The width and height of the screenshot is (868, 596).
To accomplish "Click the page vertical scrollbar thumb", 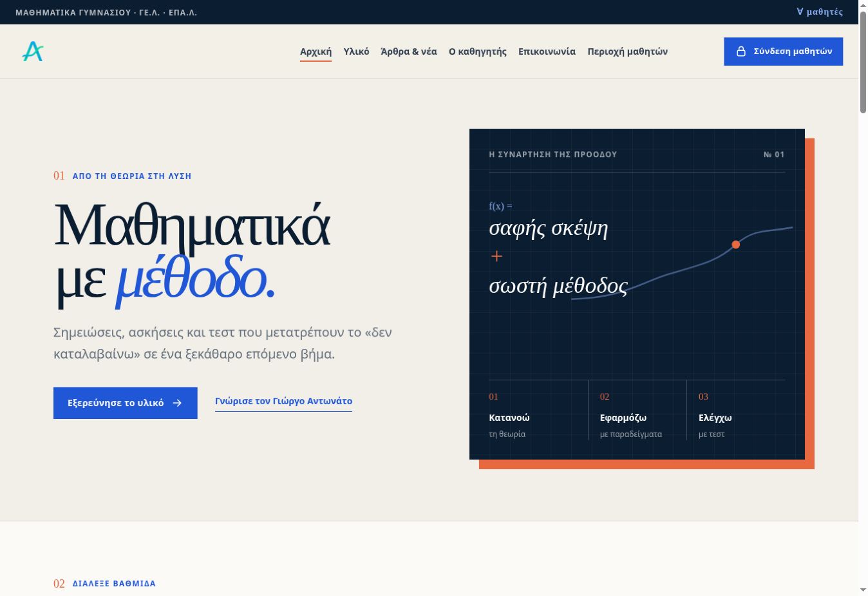I will point(863,62).
